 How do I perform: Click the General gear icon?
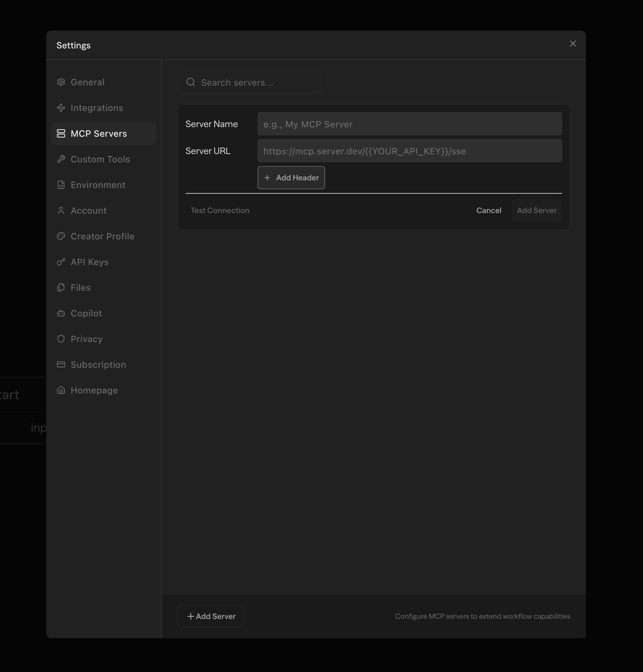(x=61, y=82)
